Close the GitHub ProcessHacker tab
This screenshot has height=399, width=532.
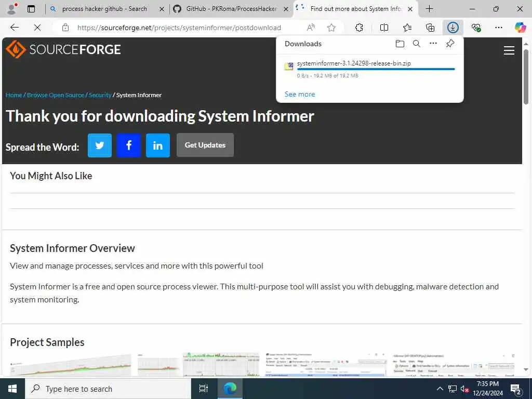coord(286,9)
